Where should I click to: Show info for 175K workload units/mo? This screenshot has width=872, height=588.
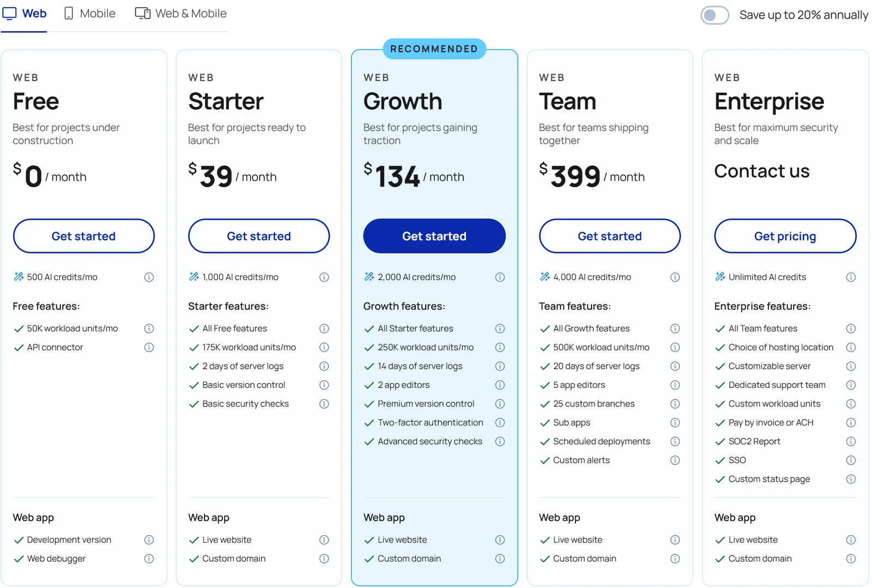(x=324, y=348)
